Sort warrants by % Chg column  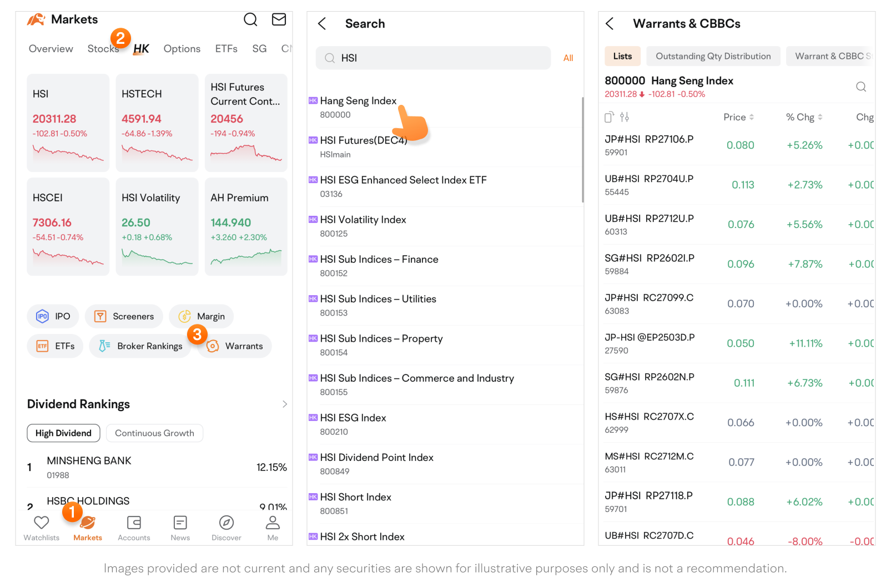pos(804,117)
